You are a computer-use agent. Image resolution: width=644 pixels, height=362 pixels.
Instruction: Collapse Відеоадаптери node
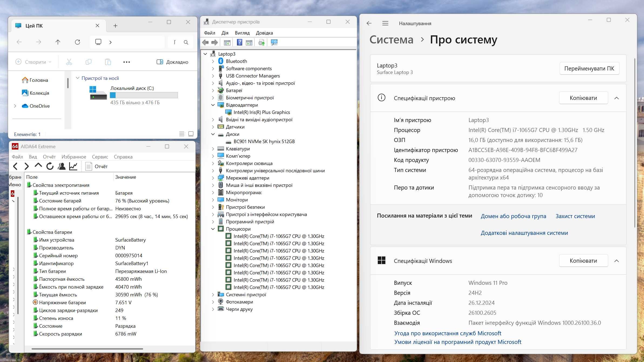(x=213, y=105)
